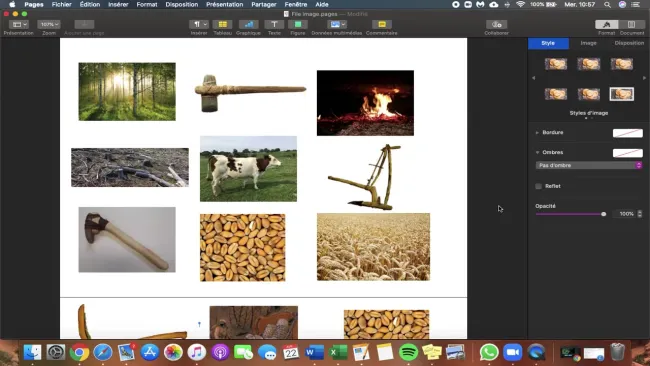Open Zoom from the Dock

(x=513, y=352)
